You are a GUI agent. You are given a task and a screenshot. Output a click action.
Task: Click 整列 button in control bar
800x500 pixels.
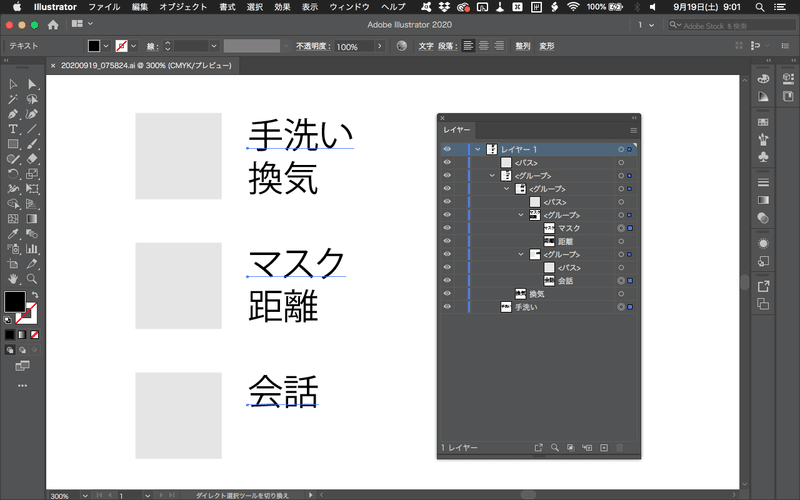click(522, 46)
